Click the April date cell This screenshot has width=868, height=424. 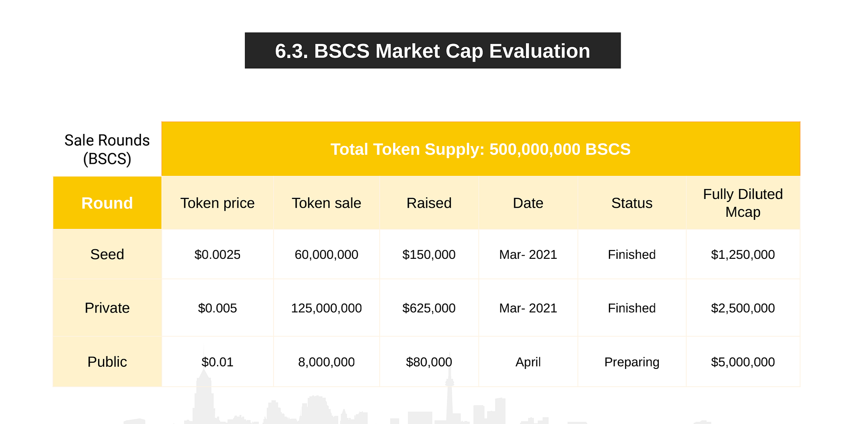coord(528,362)
